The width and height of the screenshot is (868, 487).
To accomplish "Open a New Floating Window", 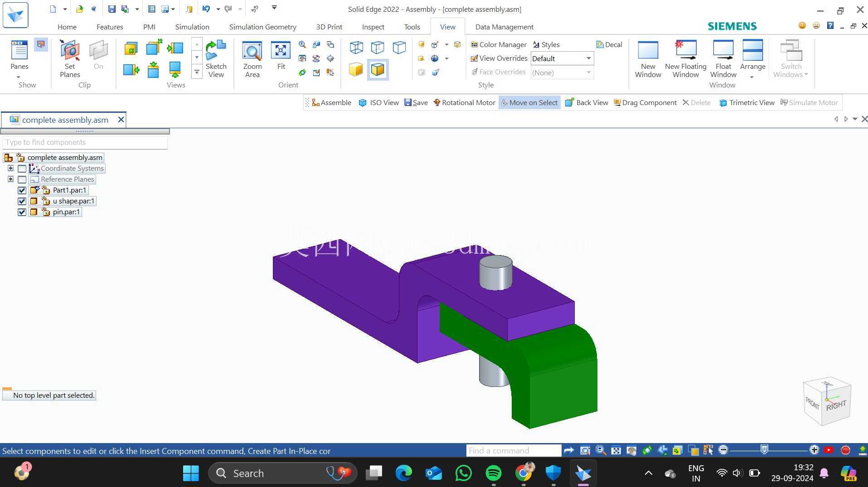I will point(685,59).
